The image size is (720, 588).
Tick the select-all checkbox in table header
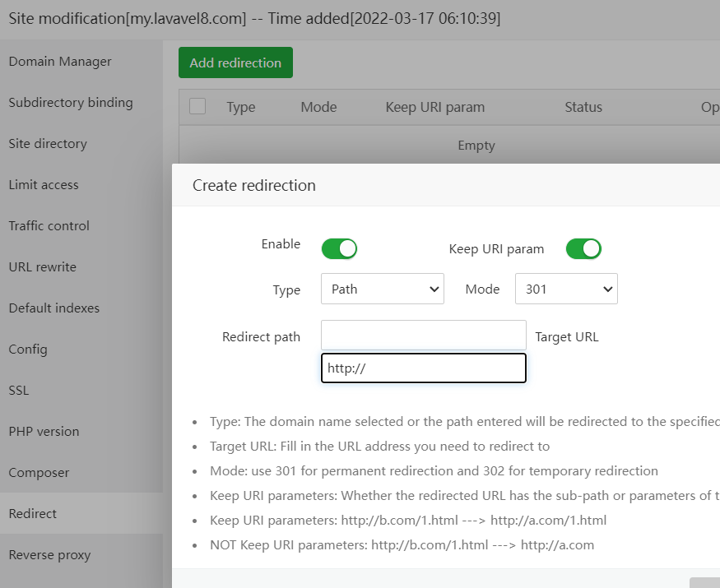click(197, 106)
